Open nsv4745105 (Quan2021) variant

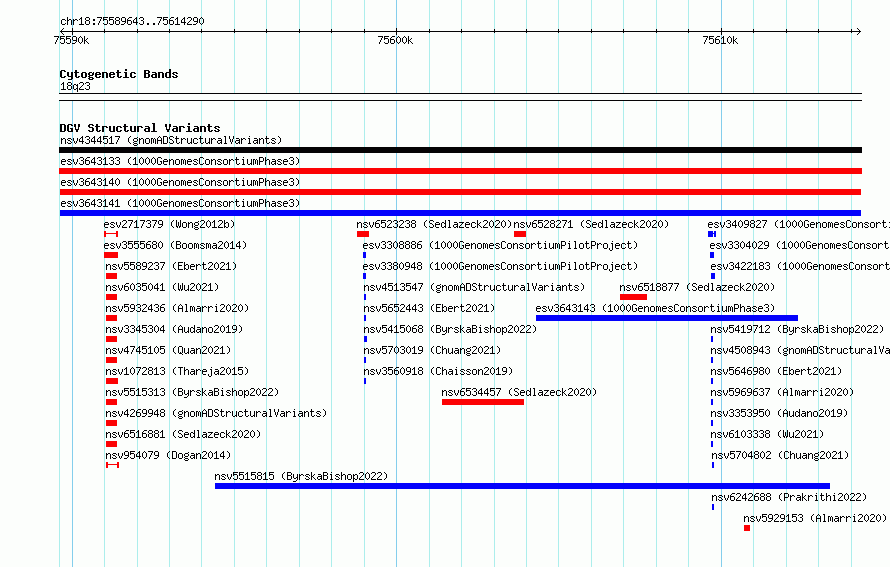point(168,350)
